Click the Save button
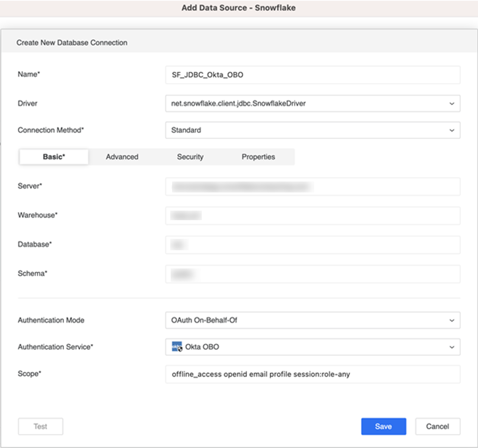This screenshot has width=478, height=448. (x=383, y=427)
